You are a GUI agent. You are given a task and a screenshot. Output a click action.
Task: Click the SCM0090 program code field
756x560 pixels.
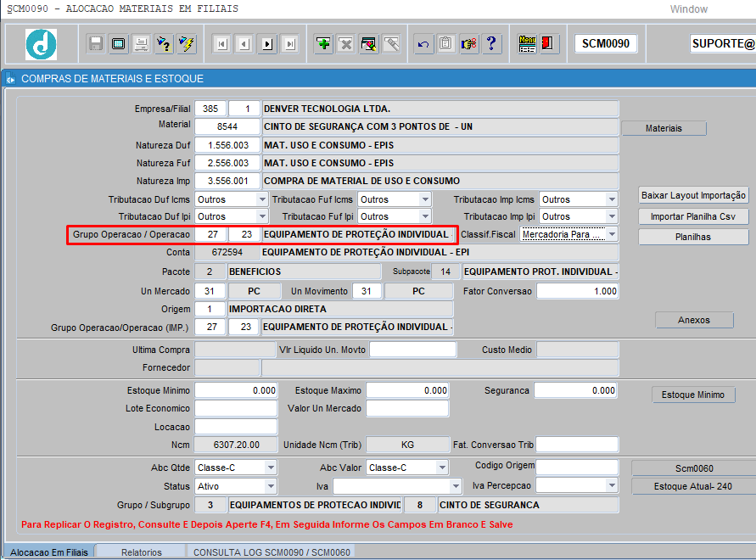pos(606,43)
